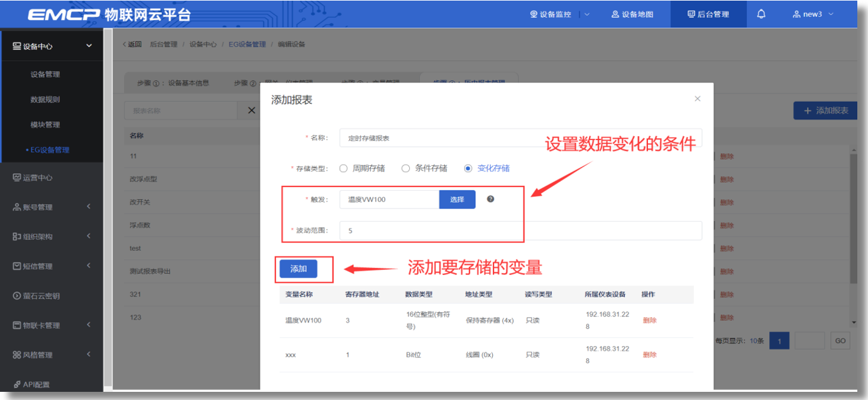Click the blue 选择 button

click(x=457, y=199)
